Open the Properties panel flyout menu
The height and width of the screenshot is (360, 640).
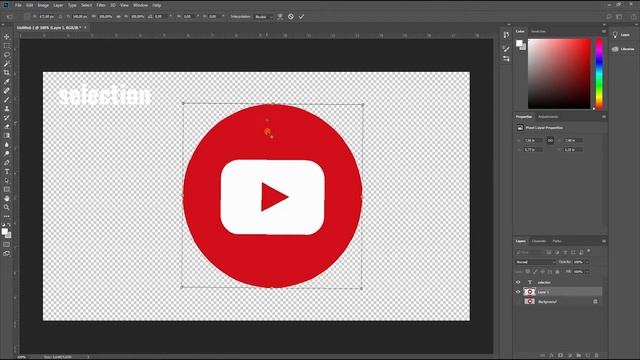604,117
